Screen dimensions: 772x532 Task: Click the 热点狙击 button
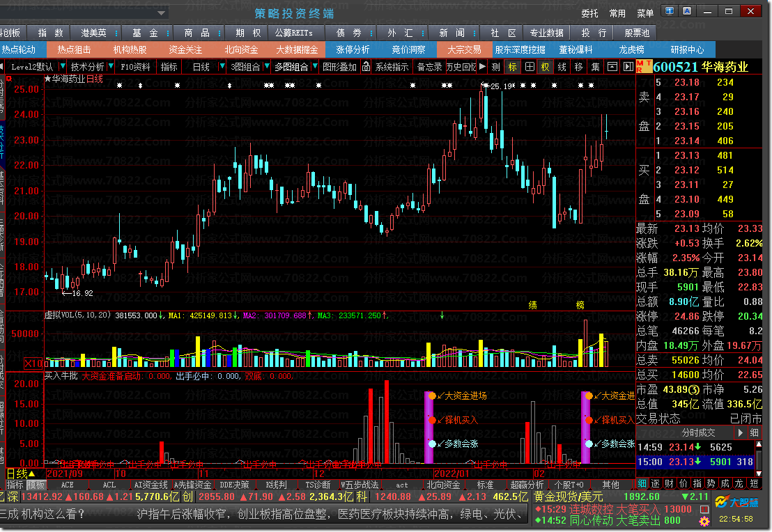coord(74,49)
